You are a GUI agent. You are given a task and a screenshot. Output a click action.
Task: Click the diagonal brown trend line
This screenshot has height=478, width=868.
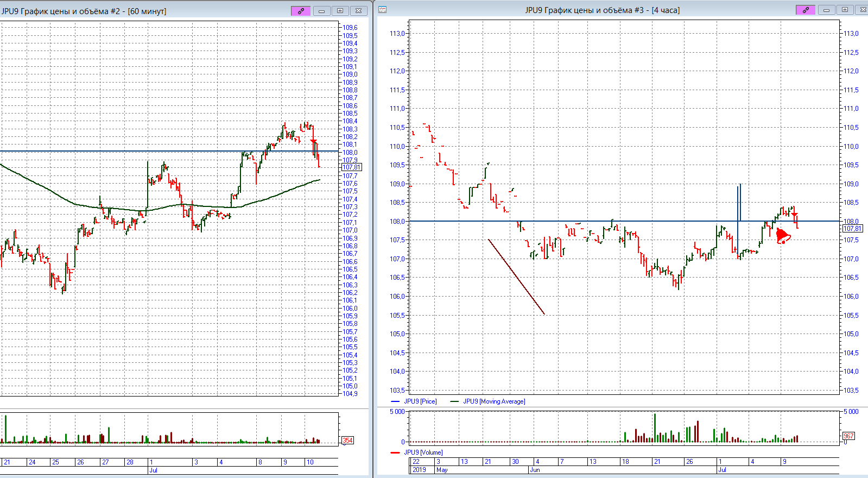516,276
